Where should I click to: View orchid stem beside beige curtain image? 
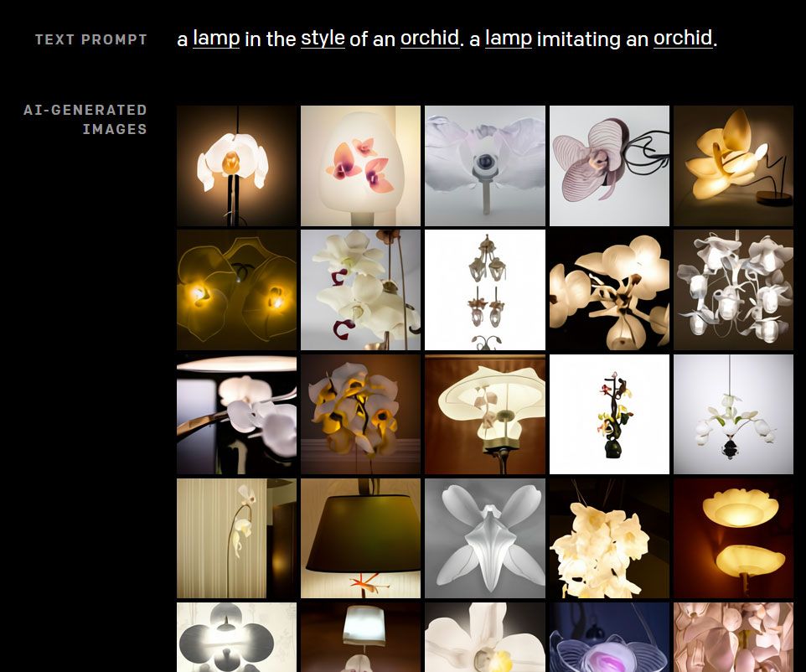(x=236, y=538)
